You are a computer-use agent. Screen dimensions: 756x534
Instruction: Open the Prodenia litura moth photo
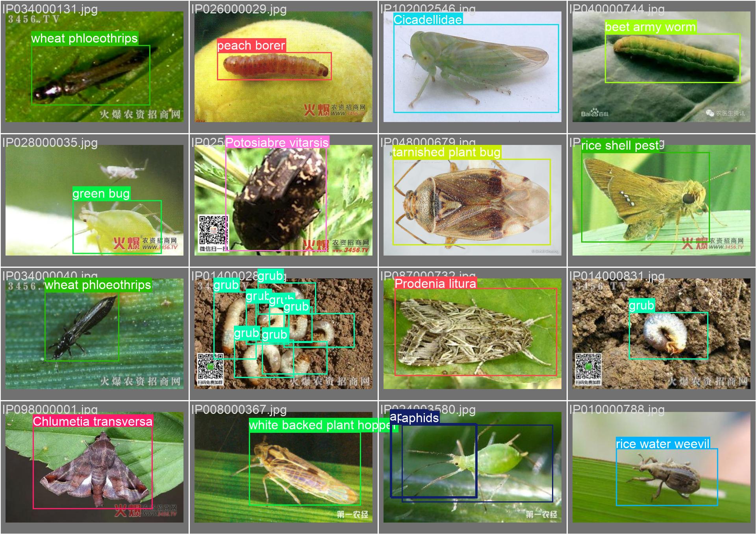click(472, 334)
